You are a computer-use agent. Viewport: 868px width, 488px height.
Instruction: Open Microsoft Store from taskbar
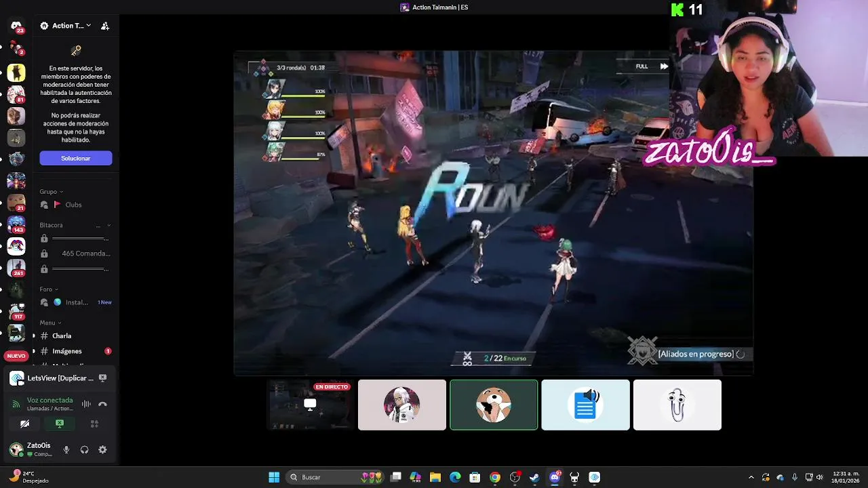click(475, 477)
